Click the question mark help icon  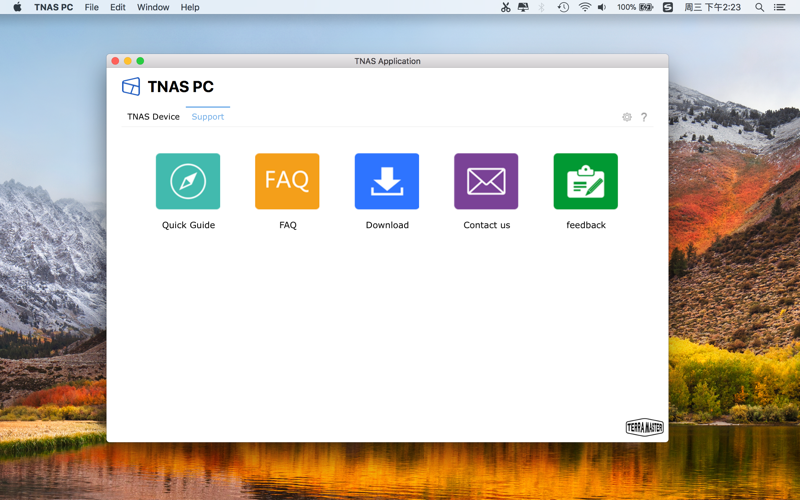point(644,117)
